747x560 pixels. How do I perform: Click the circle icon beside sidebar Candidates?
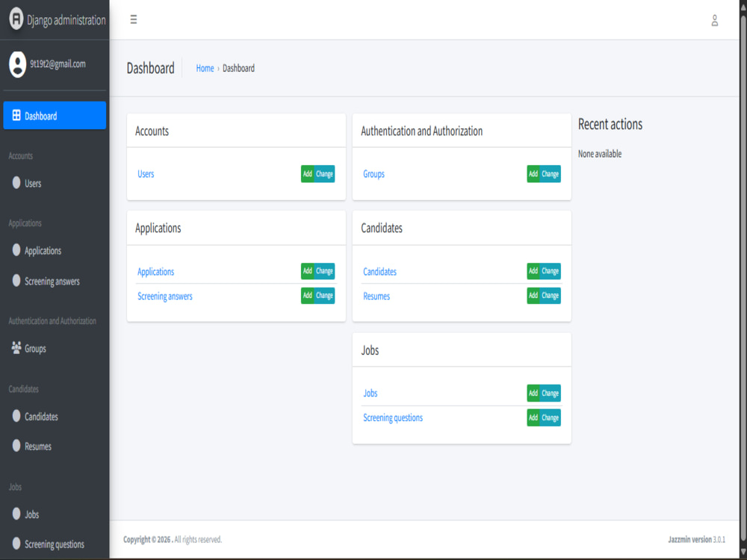point(16,416)
